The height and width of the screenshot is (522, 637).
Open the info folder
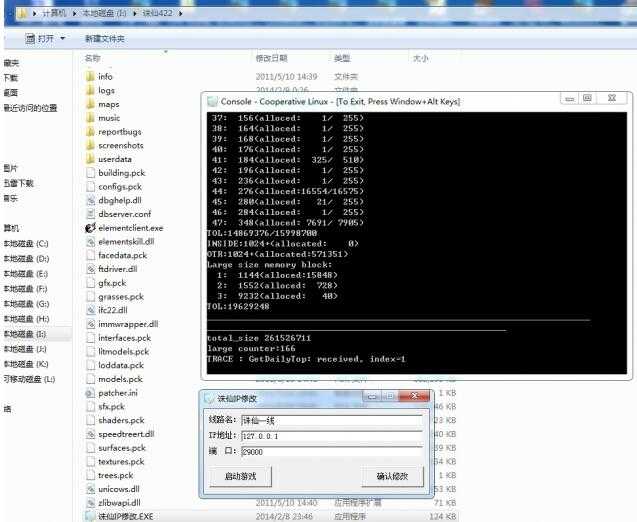click(105, 76)
